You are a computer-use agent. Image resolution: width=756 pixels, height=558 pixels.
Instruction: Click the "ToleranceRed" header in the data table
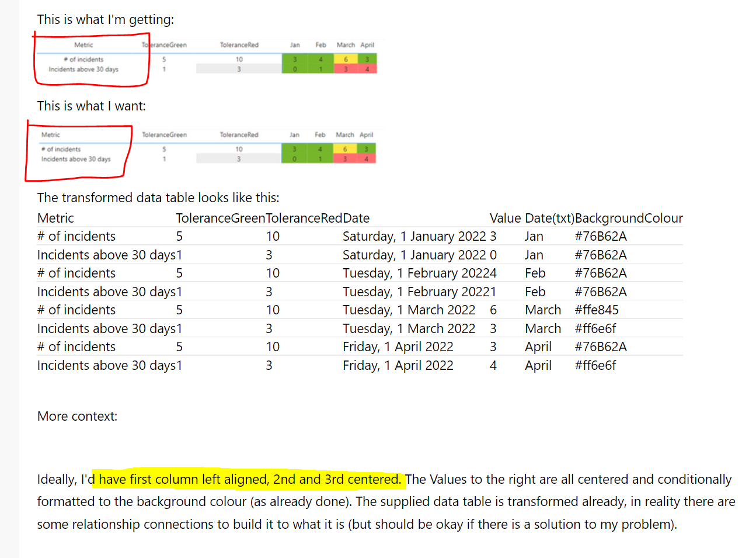(x=304, y=218)
